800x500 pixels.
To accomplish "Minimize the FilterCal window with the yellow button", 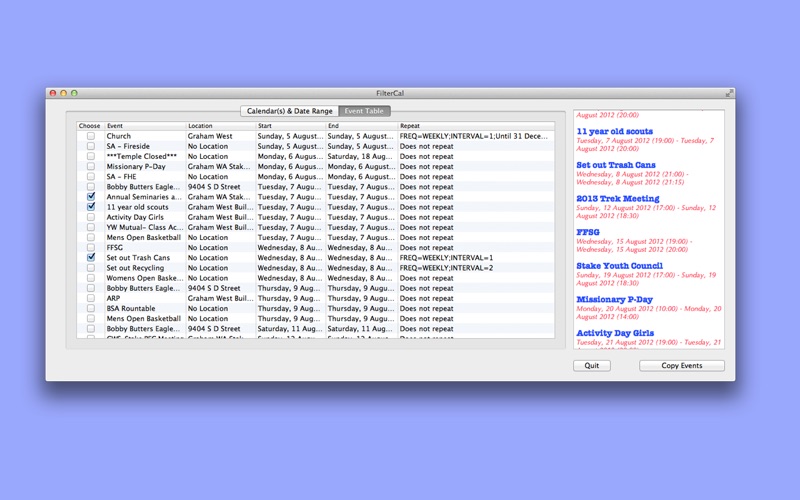I will coord(63,93).
